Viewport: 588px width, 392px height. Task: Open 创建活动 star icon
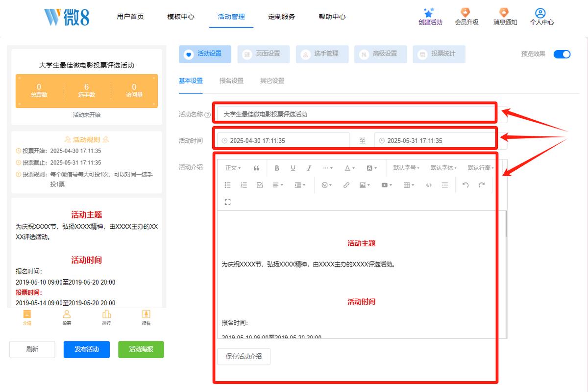click(429, 13)
